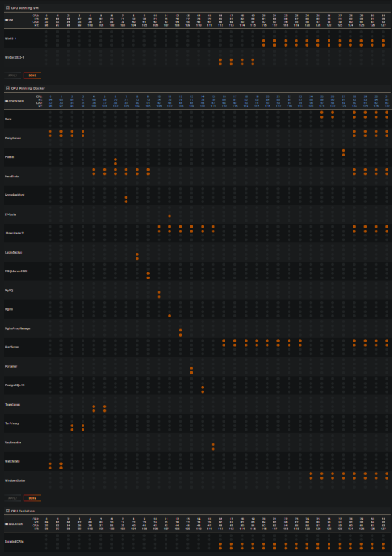This screenshot has width=392, height=556.
Task: Click the PlexServer container name
Action: point(12,347)
